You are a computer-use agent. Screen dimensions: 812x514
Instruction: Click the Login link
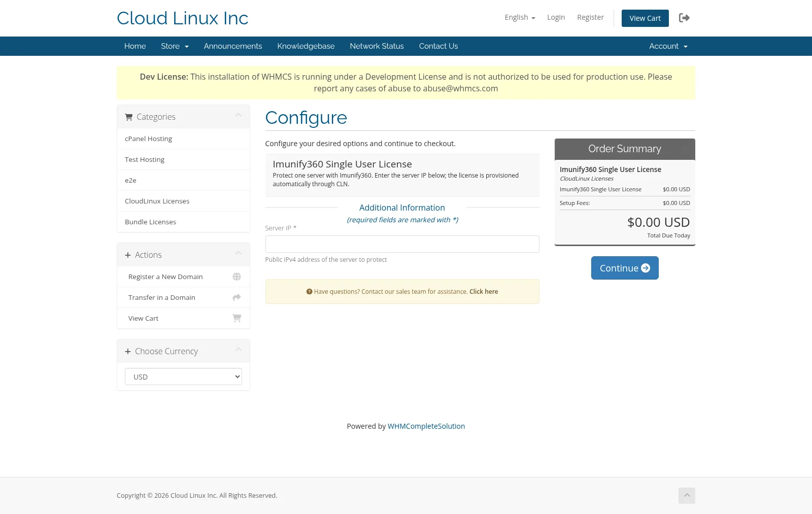pos(556,17)
